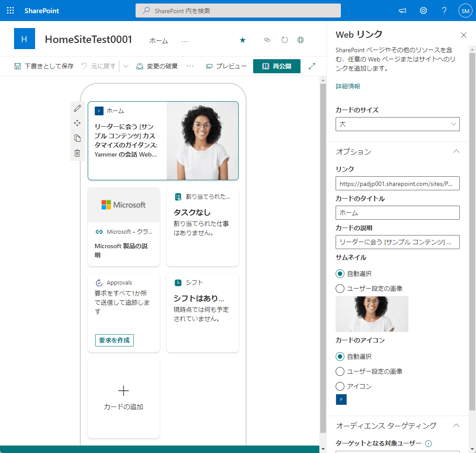Open the site navigation ellipsis menu
The image size is (476, 453).
185,41
